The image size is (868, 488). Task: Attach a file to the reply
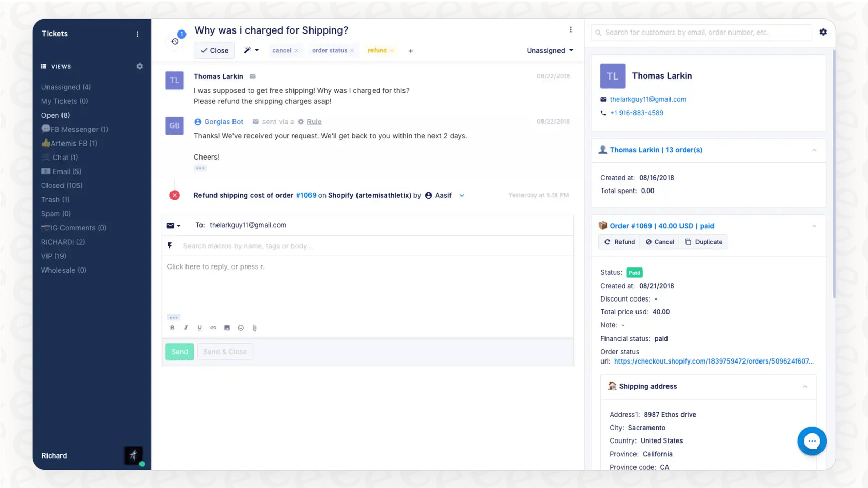pyautogui.click(x=254, y=328)
